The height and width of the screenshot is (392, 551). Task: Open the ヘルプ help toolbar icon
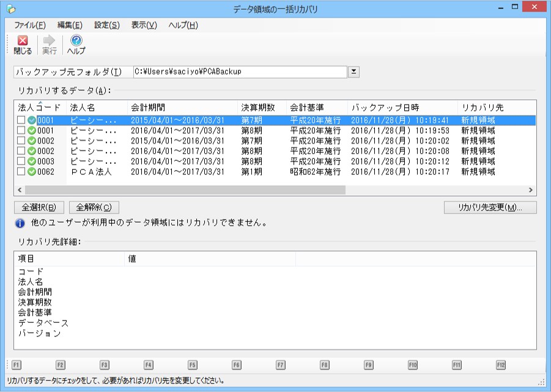coord(76,41)
